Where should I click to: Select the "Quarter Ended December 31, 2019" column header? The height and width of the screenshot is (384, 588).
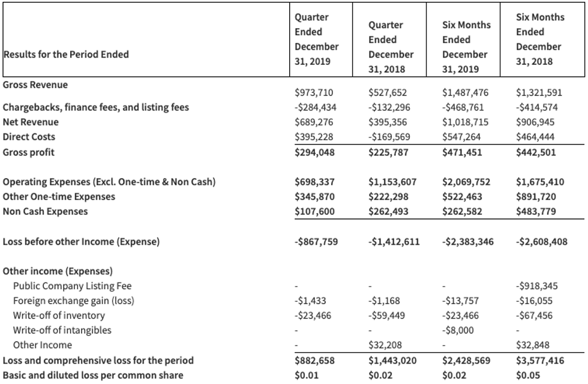316,39
